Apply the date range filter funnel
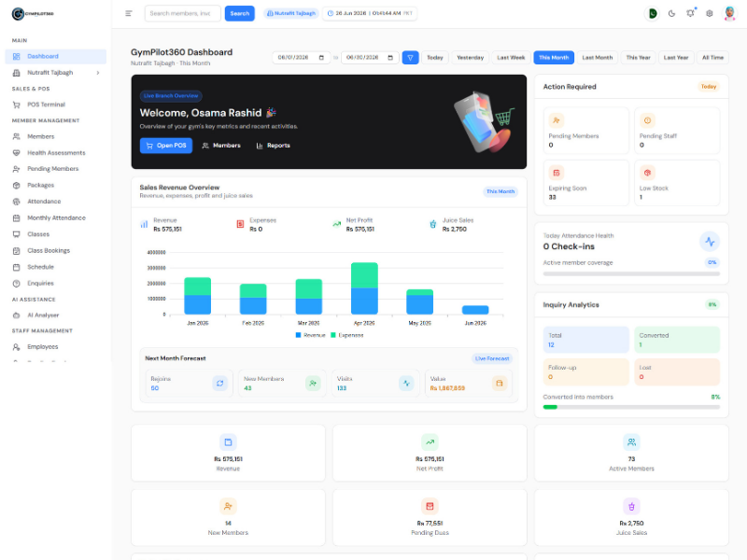 click(410, 58)
